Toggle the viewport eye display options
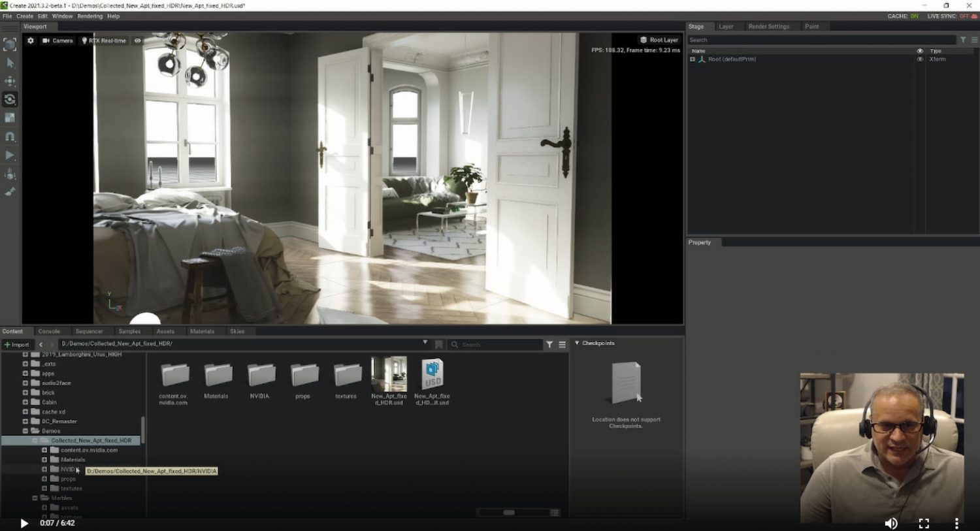This screenshot has height=531, width=980. tap(137, 40)
